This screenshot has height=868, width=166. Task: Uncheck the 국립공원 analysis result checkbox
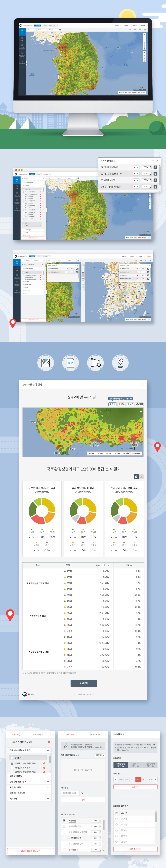point(64,821)
